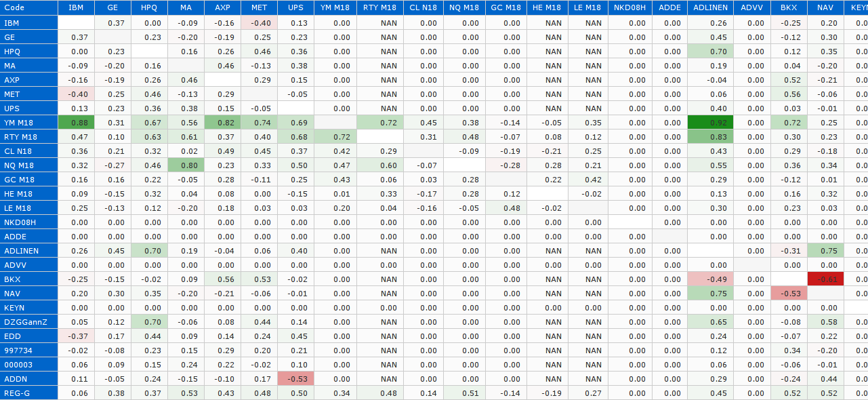Select the -0.53 cell in ADDN row
The height and width of the screenshot is (400, 868).
click(x=295, y=379)
